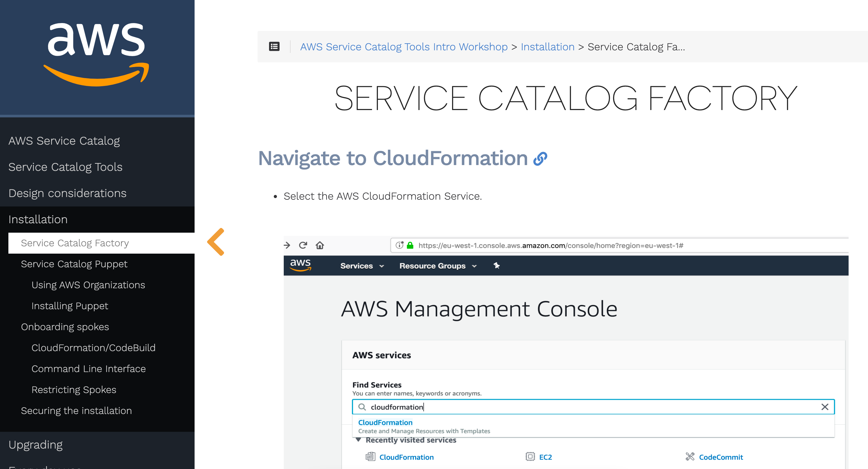Click the 'Find Services' label
The width and height of the screenshot is (868, 469).
tap(377, 385)
